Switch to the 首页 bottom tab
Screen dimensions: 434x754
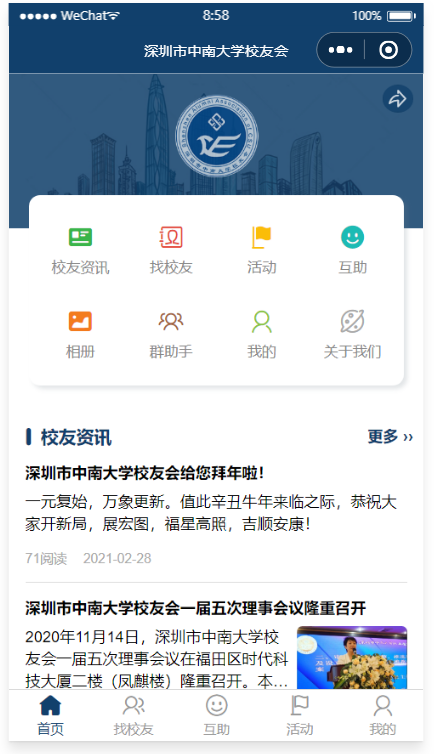point(50,716)
